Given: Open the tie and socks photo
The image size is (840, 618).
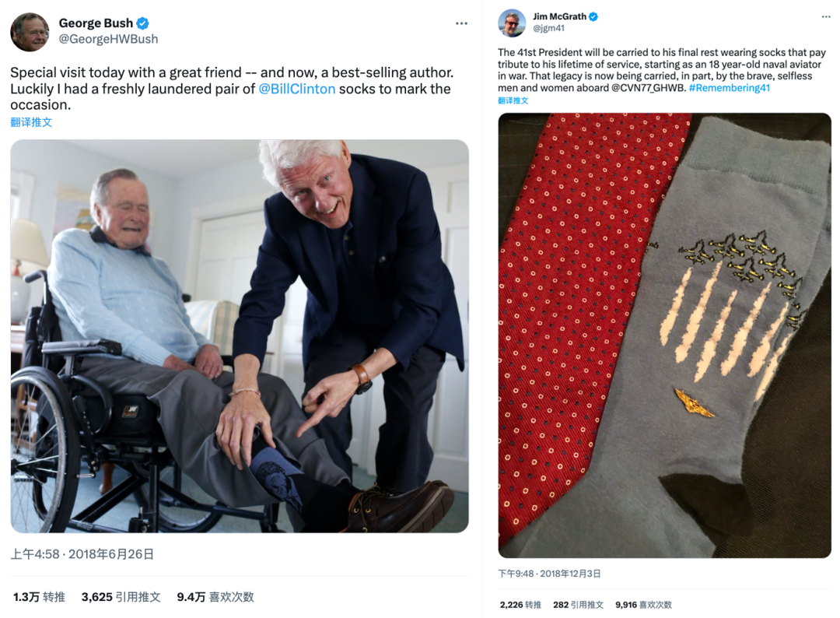Looking at the screenshot, I should click(x=664, y=335).
